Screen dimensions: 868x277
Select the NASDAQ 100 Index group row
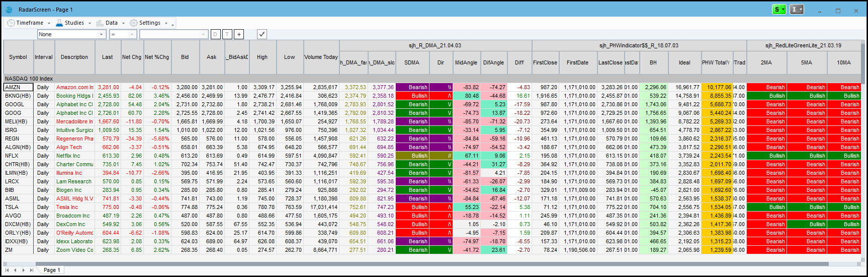[x=431, y=79]
